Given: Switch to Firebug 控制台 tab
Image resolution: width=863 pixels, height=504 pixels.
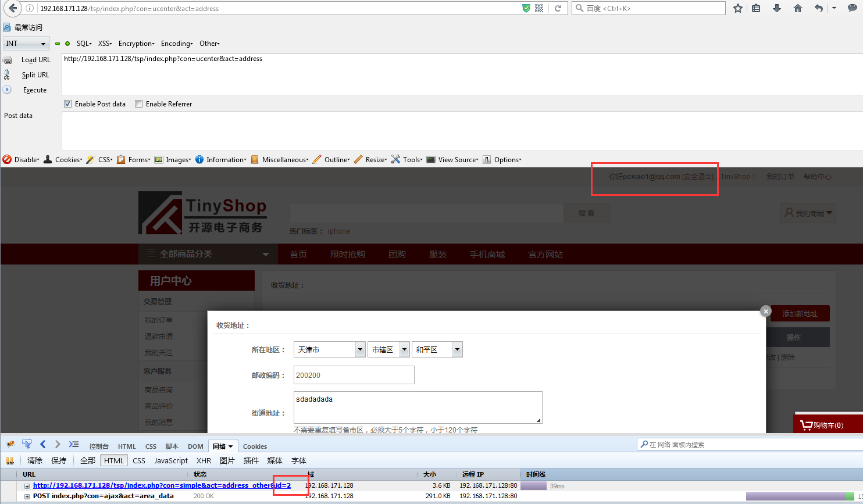Looking at the screenshot, I should (99, 446).
